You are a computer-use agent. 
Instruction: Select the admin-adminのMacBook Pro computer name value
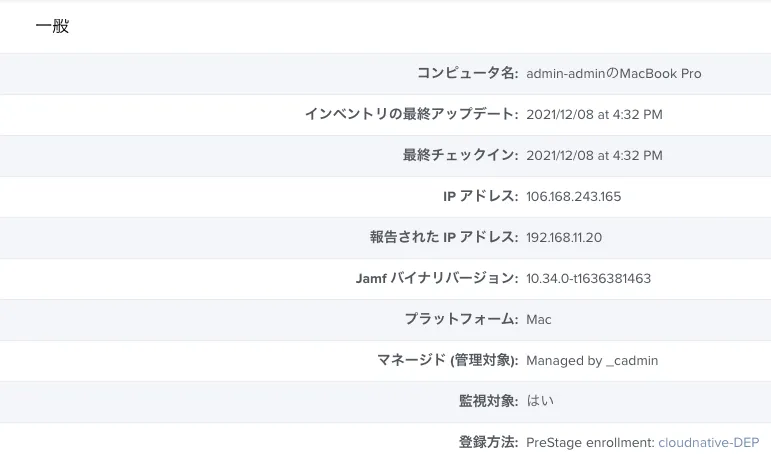614,74
